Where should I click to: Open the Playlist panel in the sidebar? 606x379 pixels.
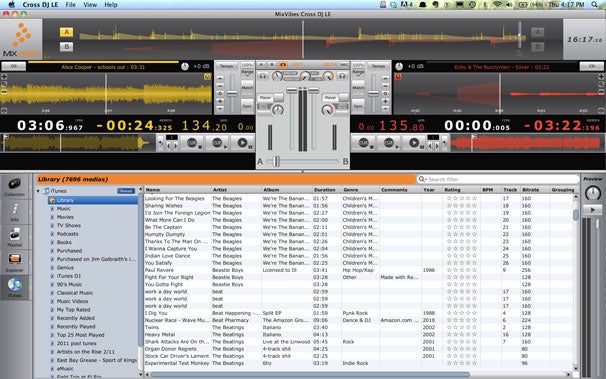click(x=15, y=238)
